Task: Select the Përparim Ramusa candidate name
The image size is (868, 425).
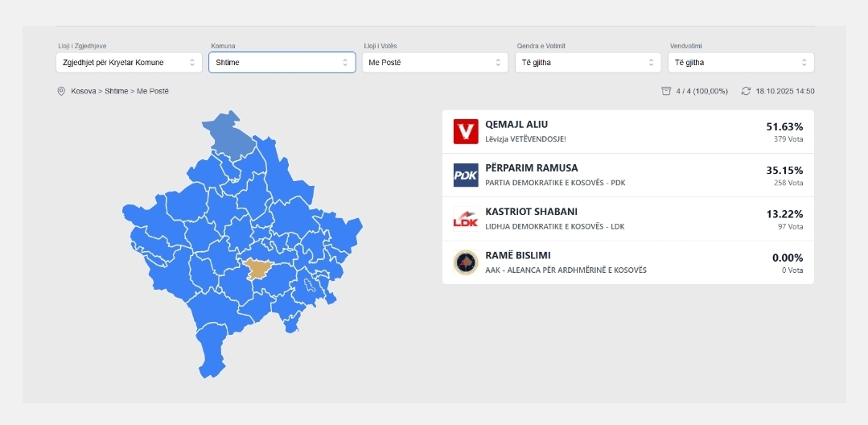Action: point(532,168)
